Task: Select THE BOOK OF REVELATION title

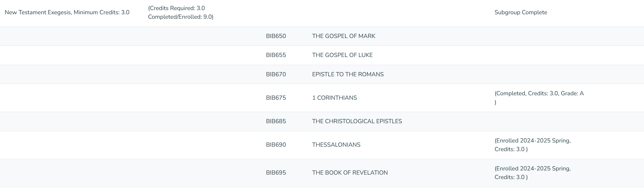Action: [x=350, y=173]
